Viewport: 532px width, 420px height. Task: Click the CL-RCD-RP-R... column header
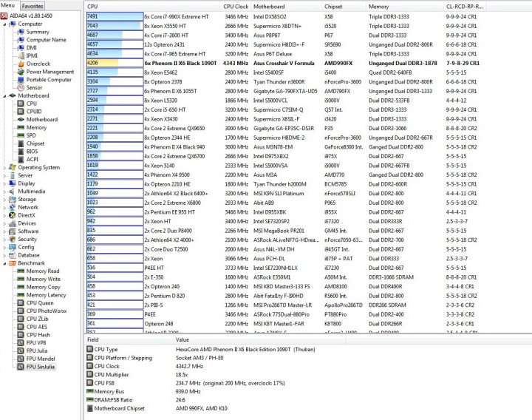[x=465, y=7]
